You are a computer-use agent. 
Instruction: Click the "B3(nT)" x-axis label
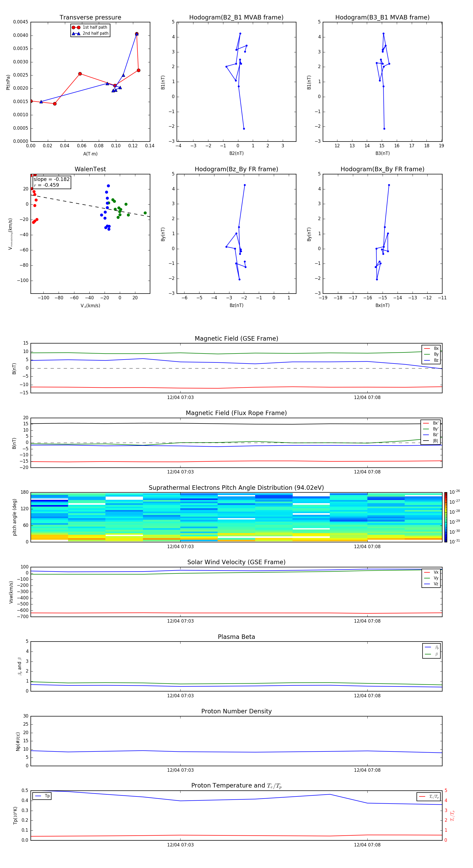point(382,153)
